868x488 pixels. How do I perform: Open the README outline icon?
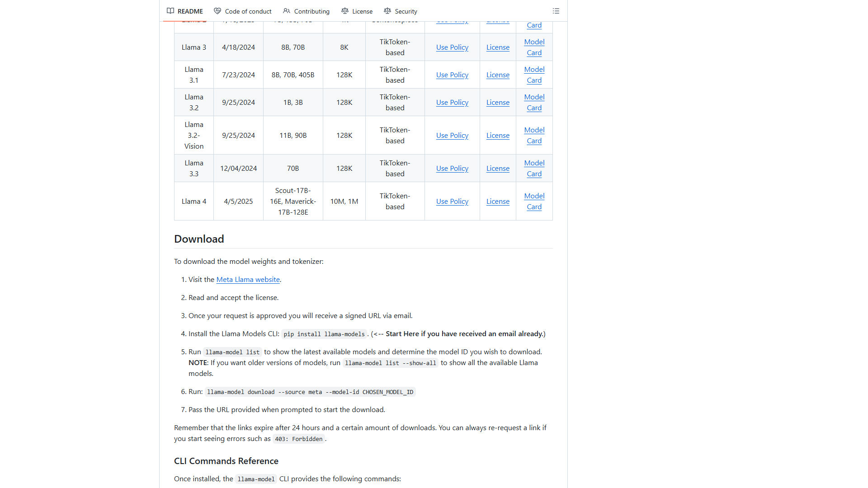(556, 11)
